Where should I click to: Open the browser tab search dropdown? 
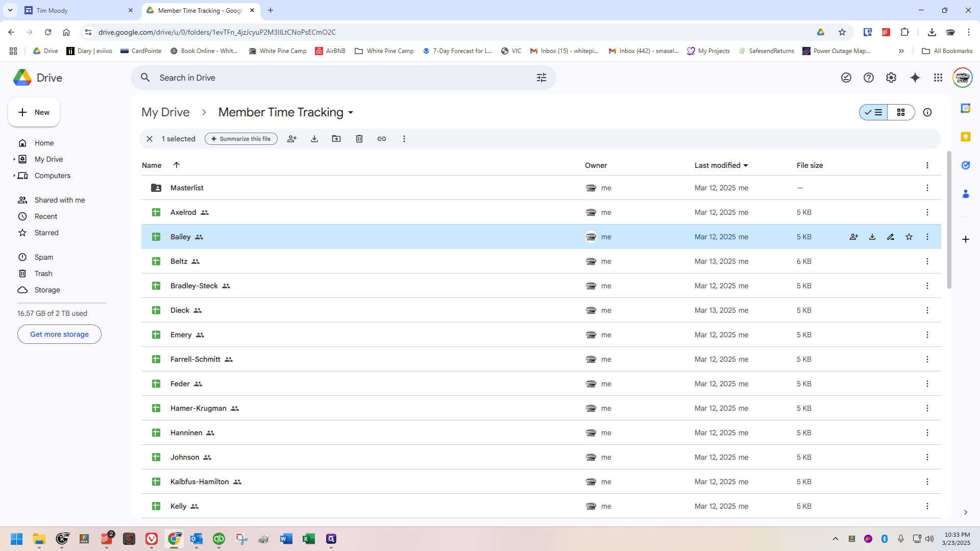[10, 10]
